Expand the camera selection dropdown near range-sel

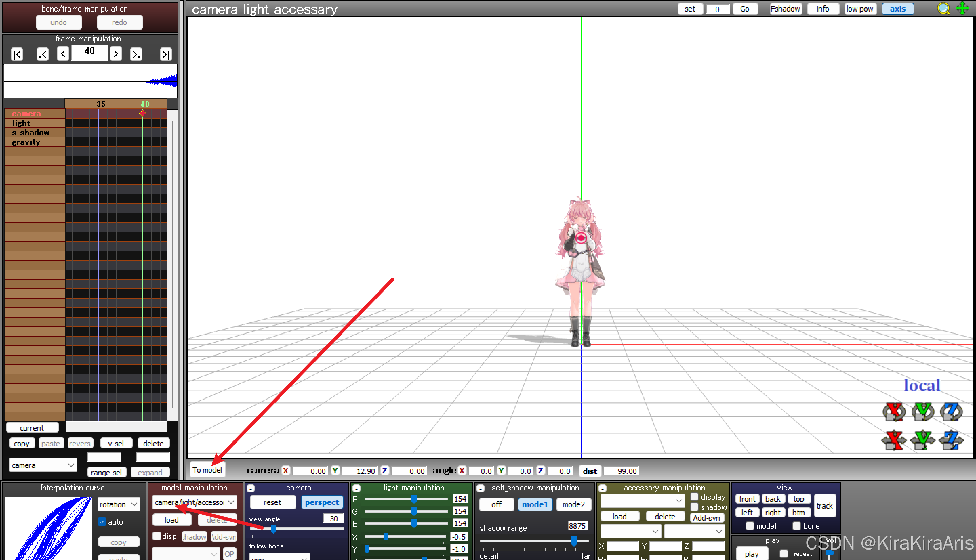(43, 465)
